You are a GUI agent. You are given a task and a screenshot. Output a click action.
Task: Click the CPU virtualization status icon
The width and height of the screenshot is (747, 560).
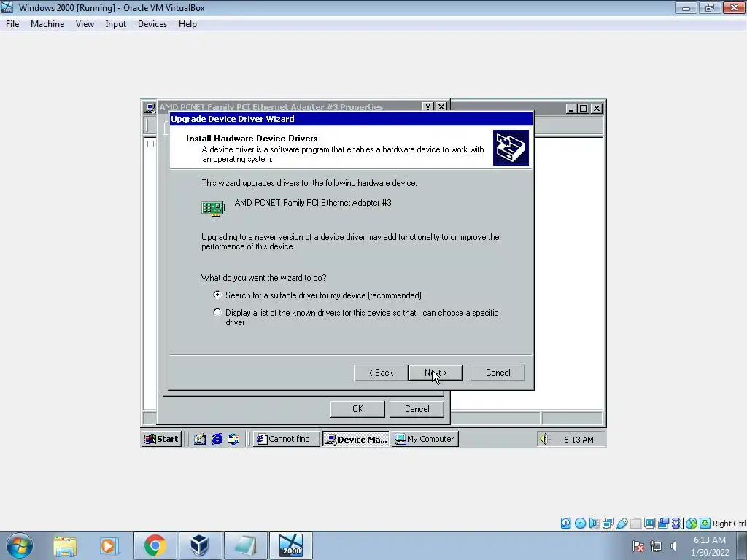pyautogui.click(x=677, y=524)
